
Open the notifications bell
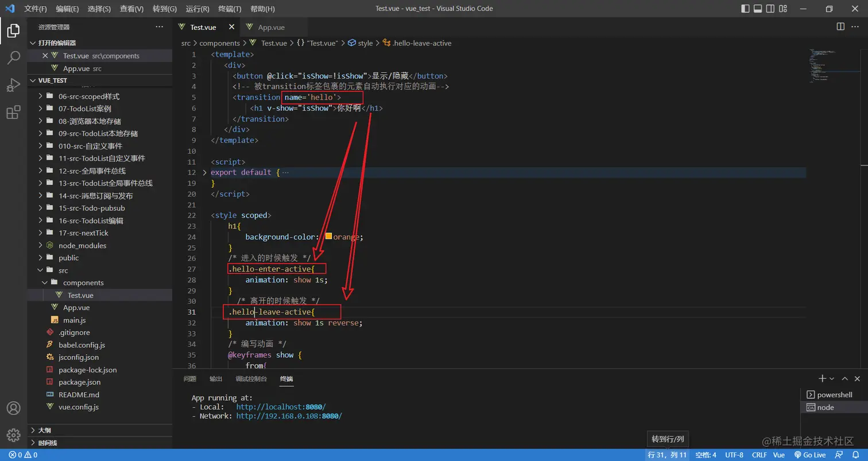[855, 455]
